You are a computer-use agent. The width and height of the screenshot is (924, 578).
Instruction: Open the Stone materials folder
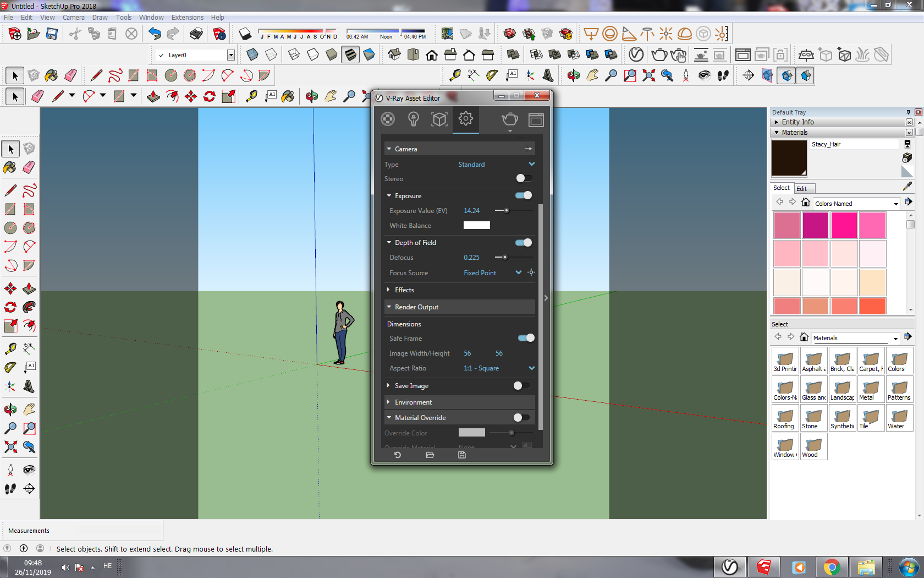click(x=814, y=418)
